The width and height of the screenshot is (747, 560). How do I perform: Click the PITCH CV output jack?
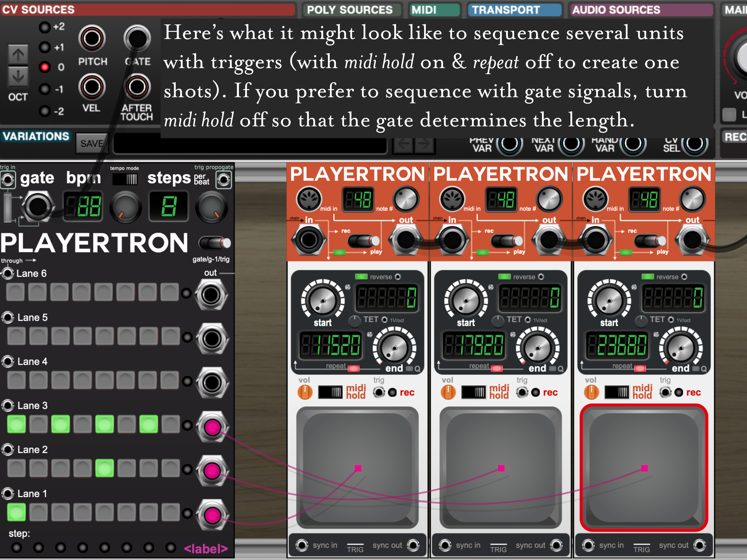(92, 39)
